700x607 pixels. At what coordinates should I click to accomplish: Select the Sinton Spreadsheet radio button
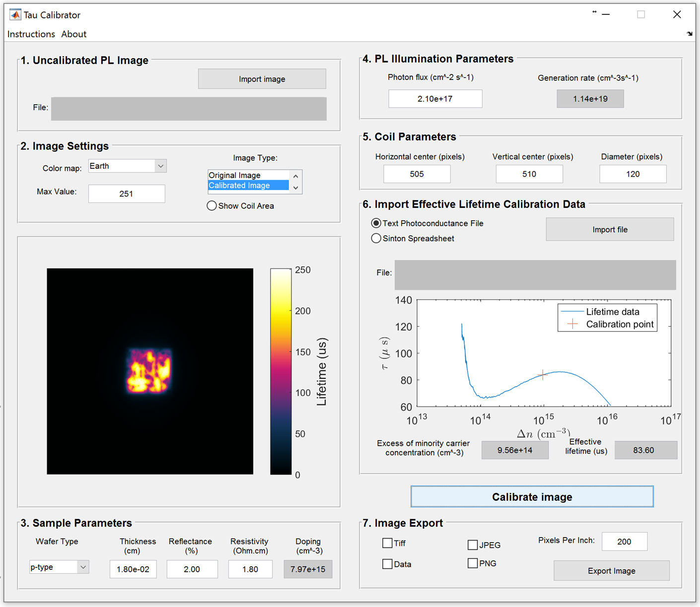(x=376, y=239)
